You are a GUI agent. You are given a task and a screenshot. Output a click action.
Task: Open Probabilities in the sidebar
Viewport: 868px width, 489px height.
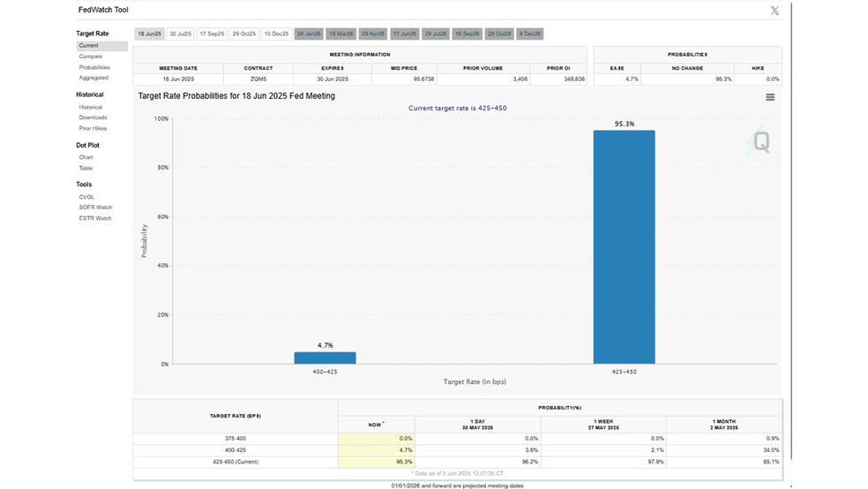(94, 67)
